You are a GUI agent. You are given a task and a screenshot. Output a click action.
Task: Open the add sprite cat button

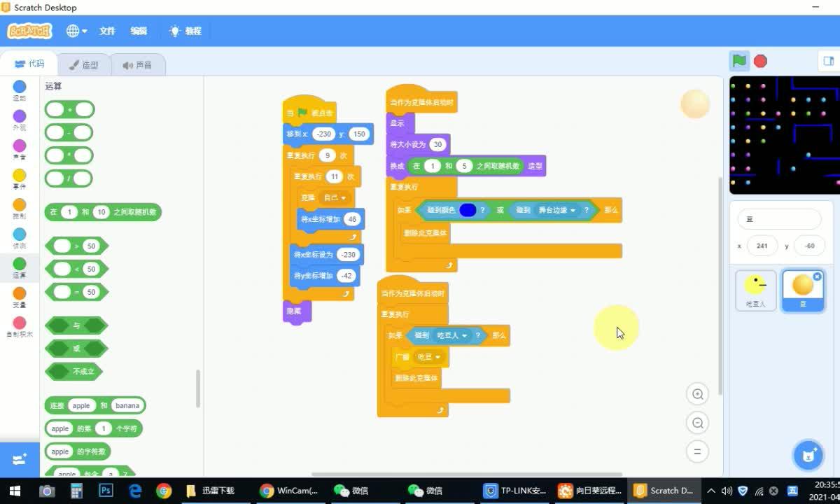pos(808,456)
